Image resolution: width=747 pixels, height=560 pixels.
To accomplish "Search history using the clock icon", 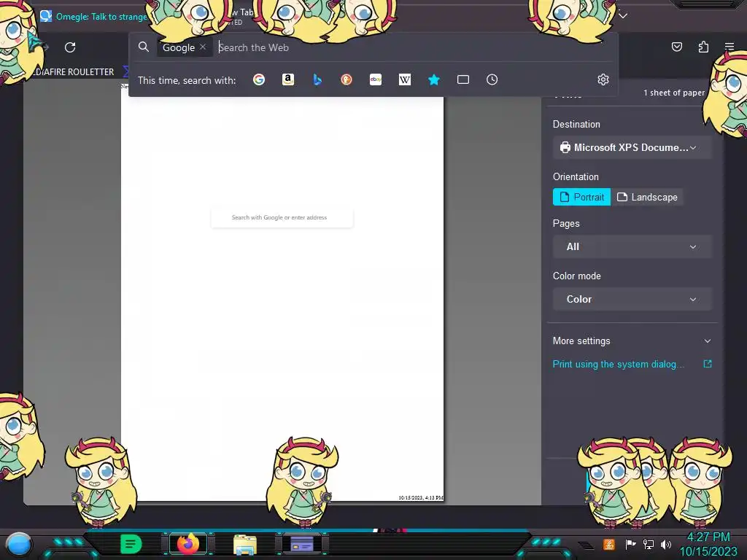I will (x=492, y=79).
